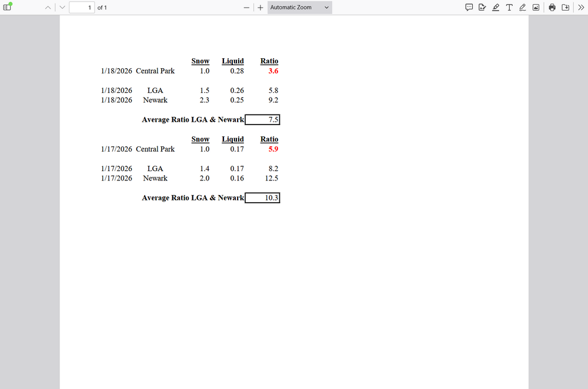Save the PDF with the download icon
The image size is (588, 389).
coord(565,8)
